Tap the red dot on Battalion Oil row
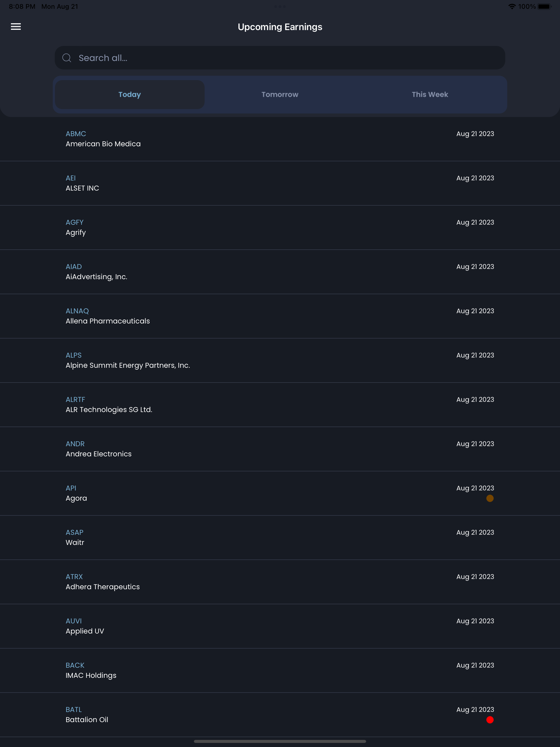Image resolution: width=560 pixels, height=747 pixels. (490, 720)
